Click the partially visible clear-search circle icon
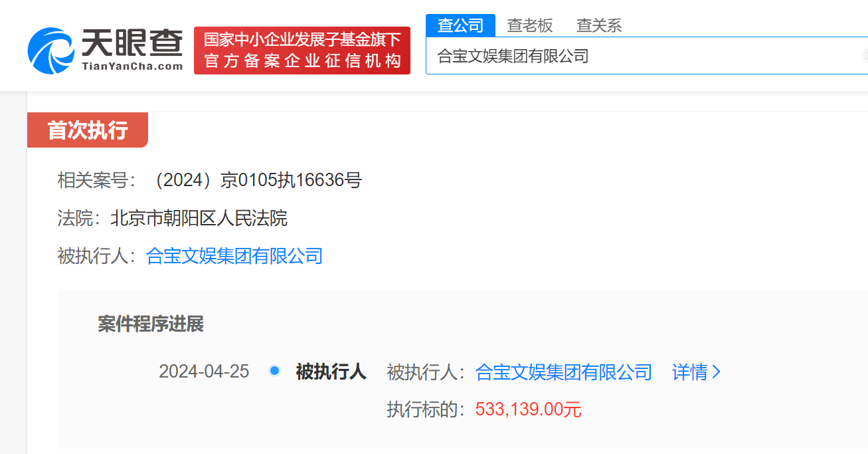 (x=865, y=56)
